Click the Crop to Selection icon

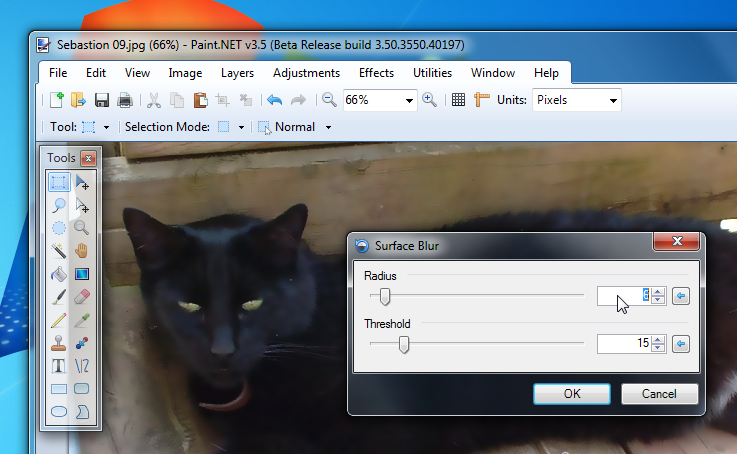222,100
